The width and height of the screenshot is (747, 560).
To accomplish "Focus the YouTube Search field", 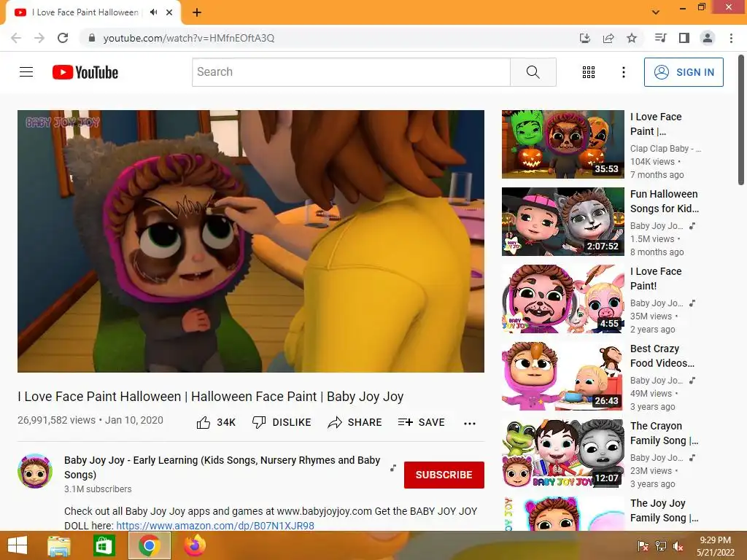I will tap(351, 72).
